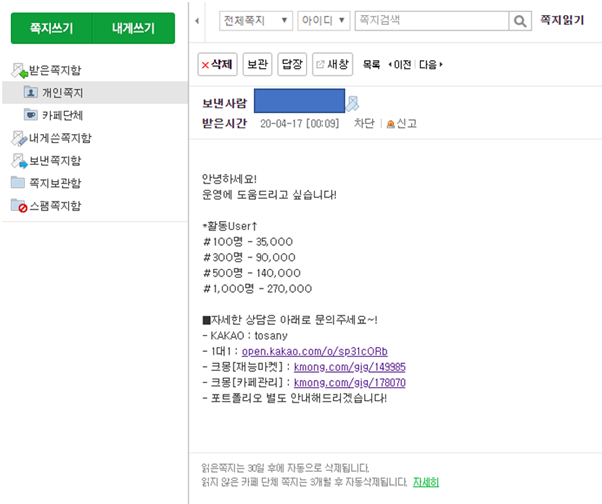Image resolution: width=602 pixels, height=504 pixels.
Task: Click the received time 20-04-17 [00:09]
Action: [299, 124]
